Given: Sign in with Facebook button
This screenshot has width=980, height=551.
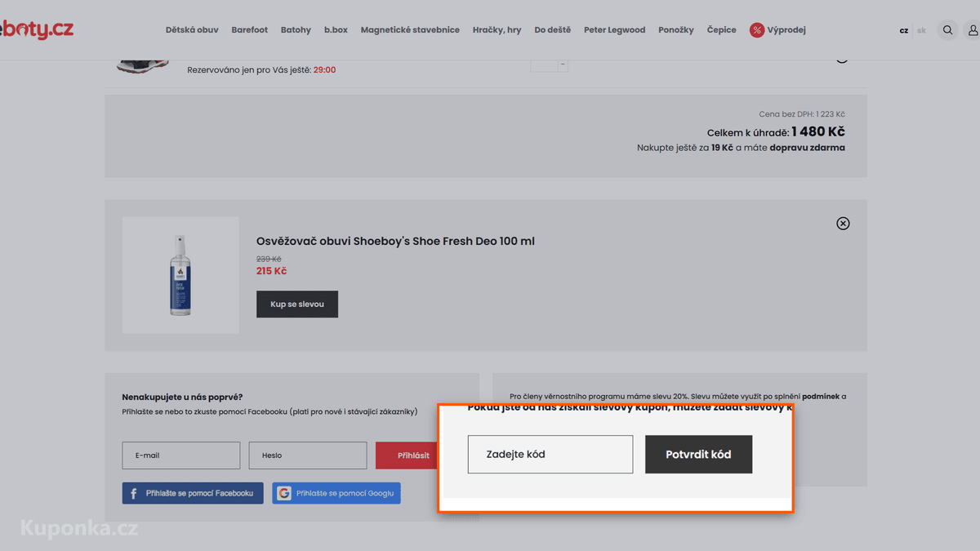Looking at the screenshot, I should tap(193, 493).
